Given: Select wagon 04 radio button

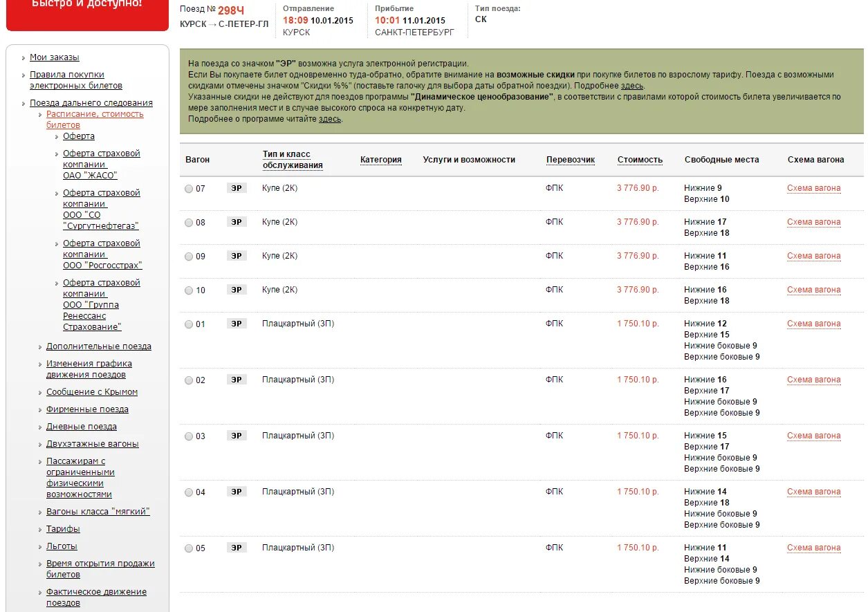Looking at the screenshot, I should 189,492.
